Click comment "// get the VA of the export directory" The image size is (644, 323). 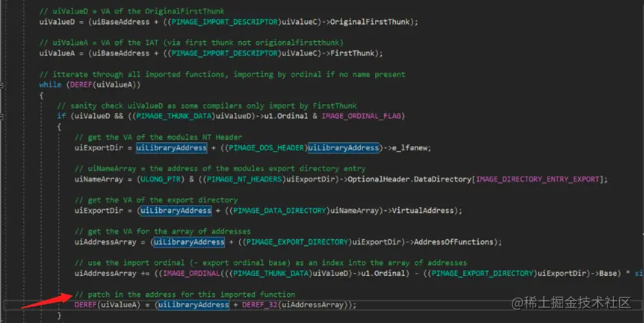click(156, 200)
